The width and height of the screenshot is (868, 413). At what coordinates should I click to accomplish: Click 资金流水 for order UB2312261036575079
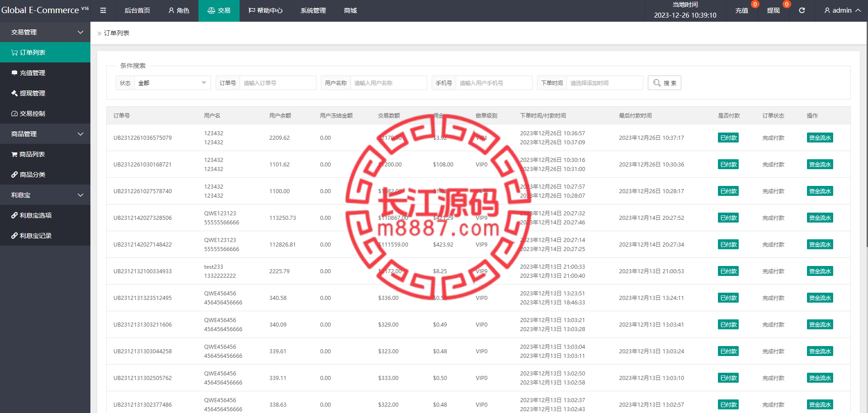coord(820,138)
